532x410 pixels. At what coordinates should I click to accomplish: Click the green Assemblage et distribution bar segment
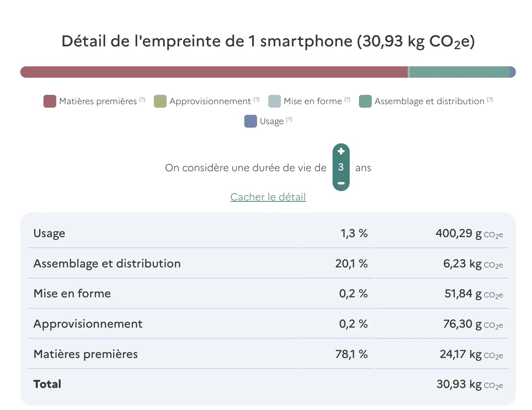[x=459, y=72]
